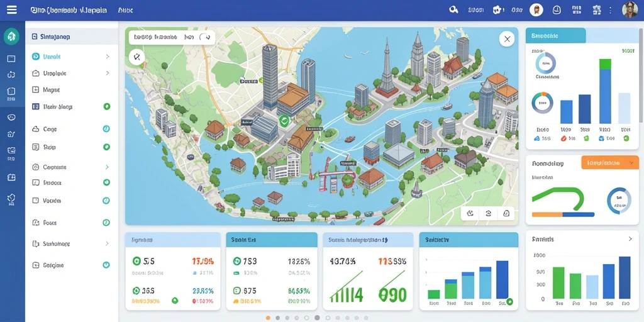This screenshot has width=644, height=322.
Task: Click the orange button in the right panel
Action: [x=610, y=163]
